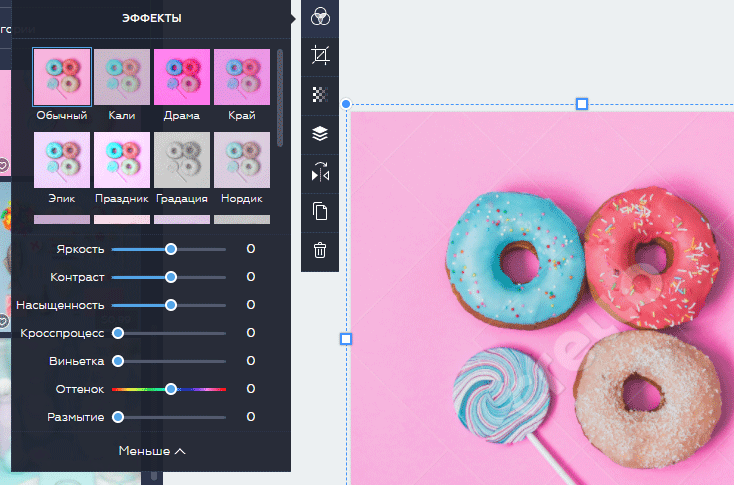The width and height of the screenshot is (734, 485).
Task: Open the transparency checkerboard icon
Action: (x=320, y=95)
